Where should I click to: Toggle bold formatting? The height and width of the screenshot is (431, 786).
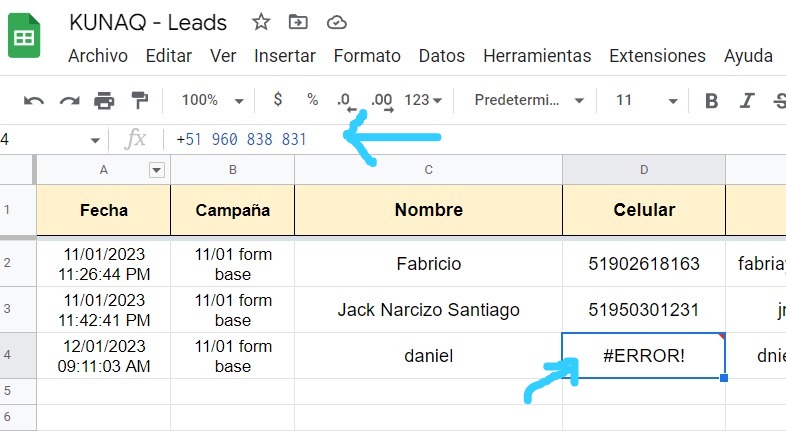coord(711,101)
